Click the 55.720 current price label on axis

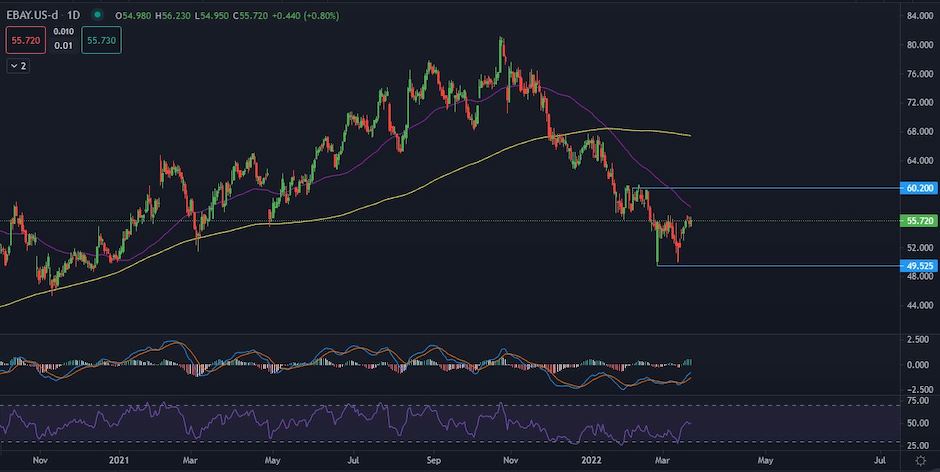(918, 221)
